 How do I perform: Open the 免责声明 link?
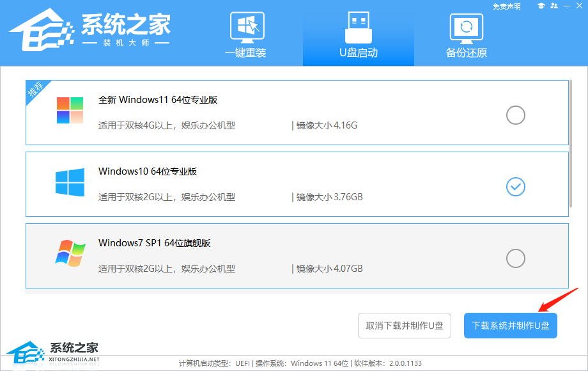(506, 6)
